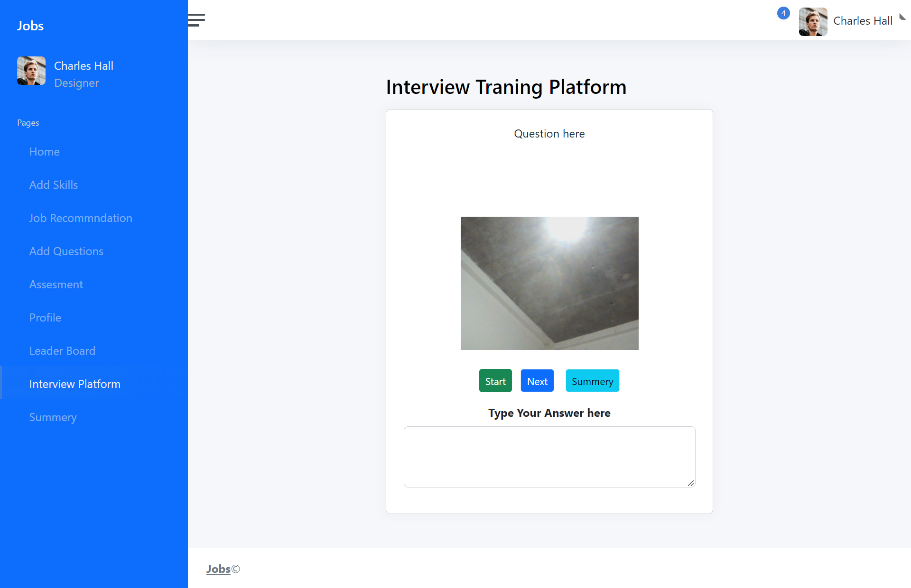Navigate to Add Skills page
The image size is (911, 588).
point(53,184)
